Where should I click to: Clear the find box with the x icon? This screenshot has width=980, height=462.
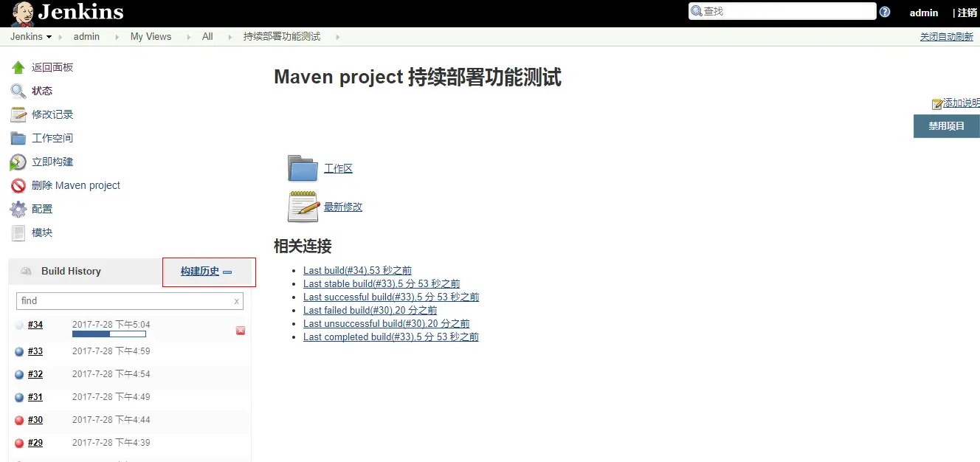(x=236, y=301)
